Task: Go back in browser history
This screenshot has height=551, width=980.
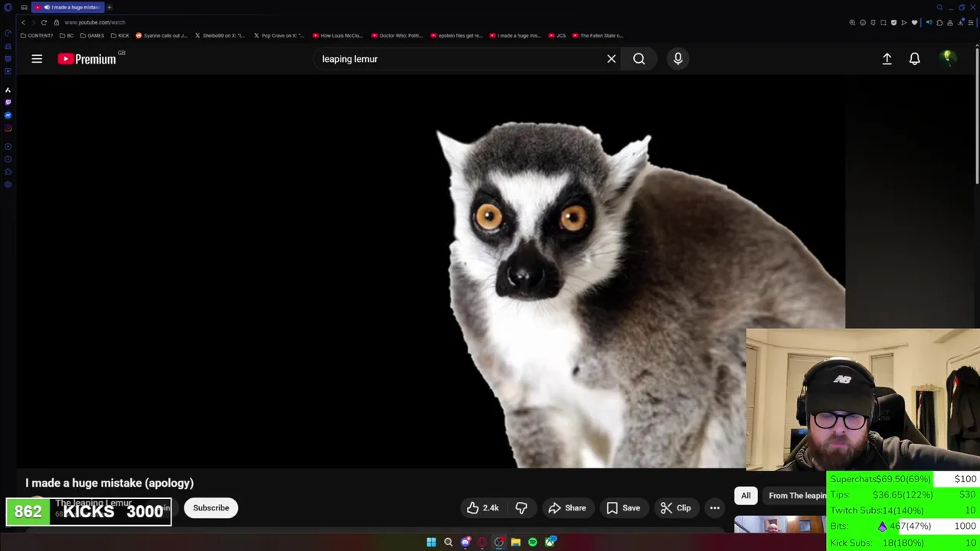Action: [23, 22]
